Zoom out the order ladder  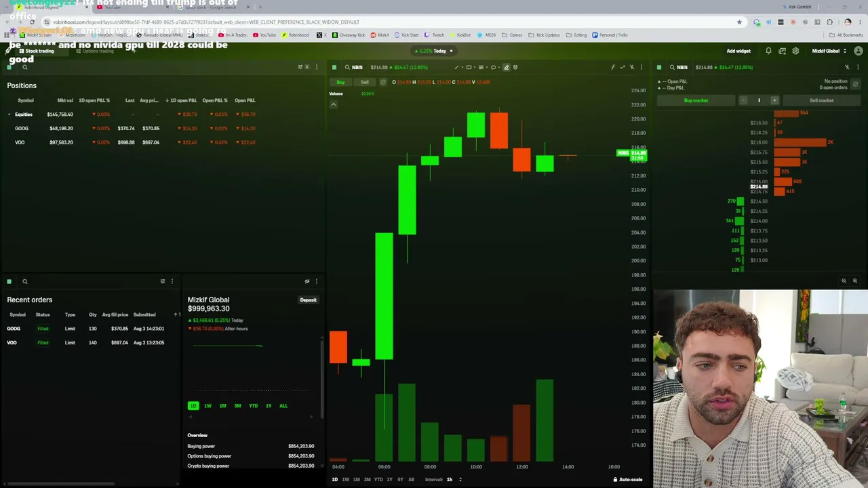pyautogui.click(x=844, y=281)
